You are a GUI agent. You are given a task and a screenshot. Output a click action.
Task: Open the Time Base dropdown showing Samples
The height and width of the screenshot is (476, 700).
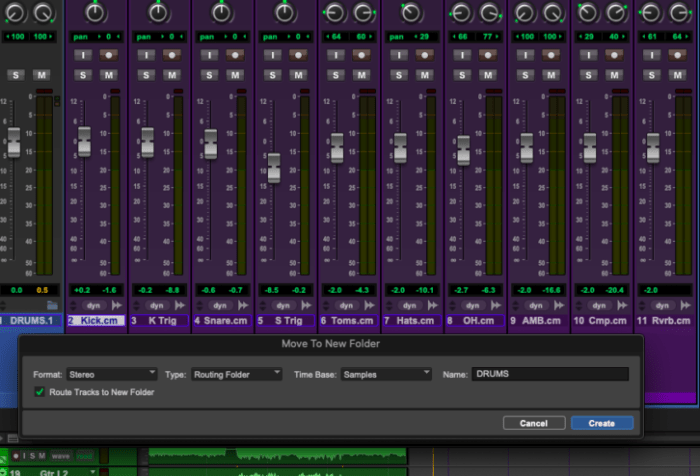(x=386, y=374)
